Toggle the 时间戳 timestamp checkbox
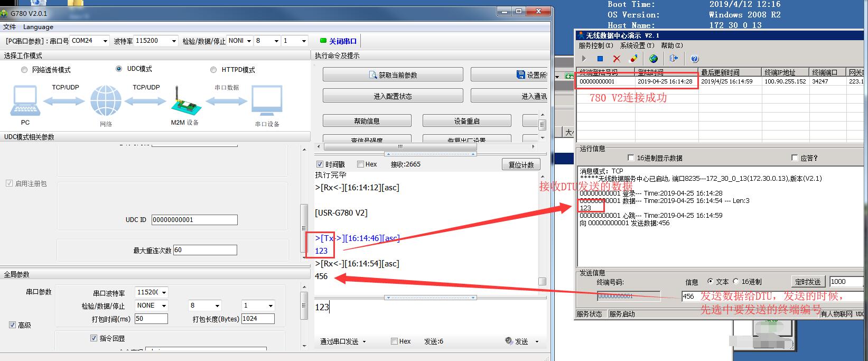The height and width of the screenshot is (361, 868). point(320,164)
